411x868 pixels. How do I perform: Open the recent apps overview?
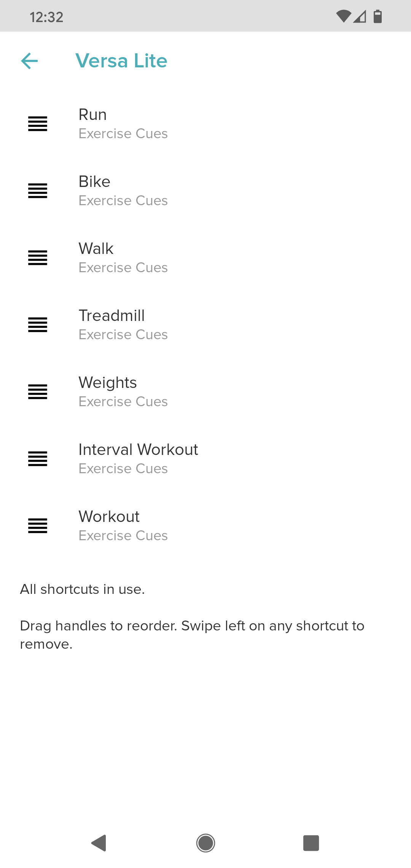(x=311, y=843)
